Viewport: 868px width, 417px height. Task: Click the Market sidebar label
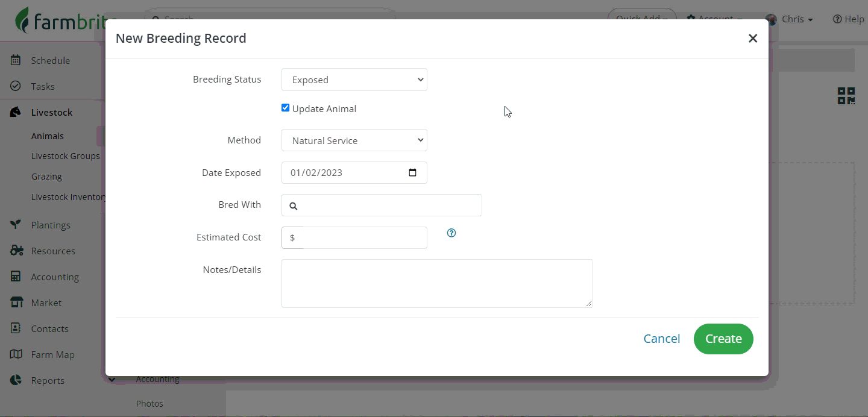(x=46, y=303)
